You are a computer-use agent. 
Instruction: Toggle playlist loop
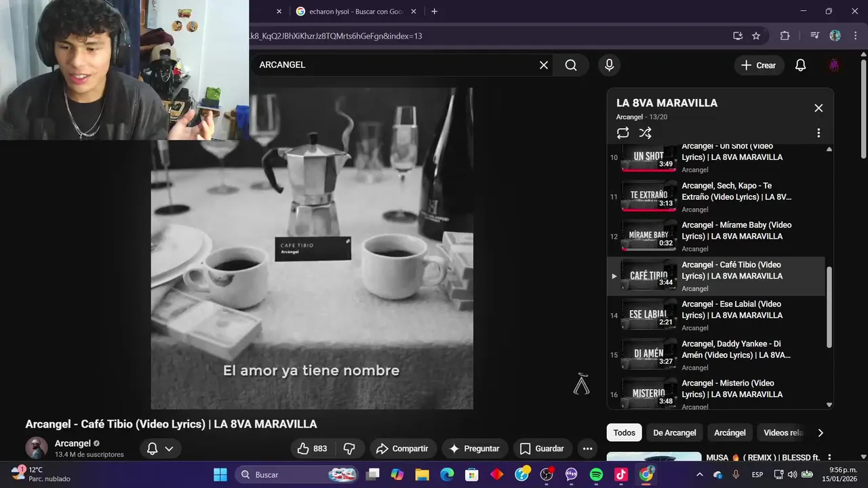pos(623,133)
